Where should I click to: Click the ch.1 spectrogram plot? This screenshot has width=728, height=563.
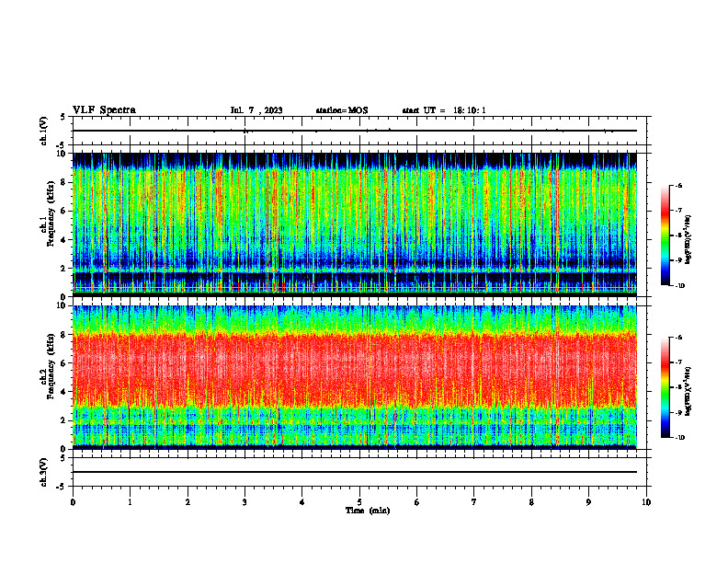pos(355,224)
